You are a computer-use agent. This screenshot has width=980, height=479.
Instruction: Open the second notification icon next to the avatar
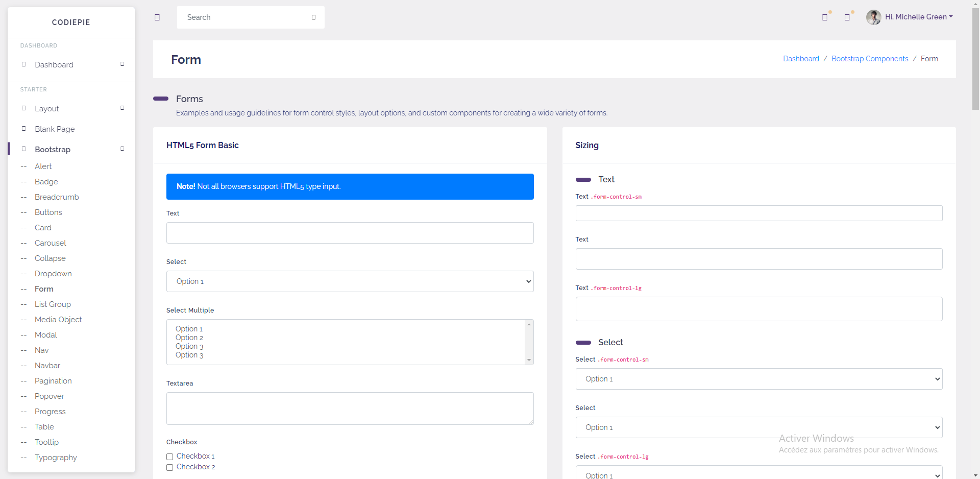847,17
